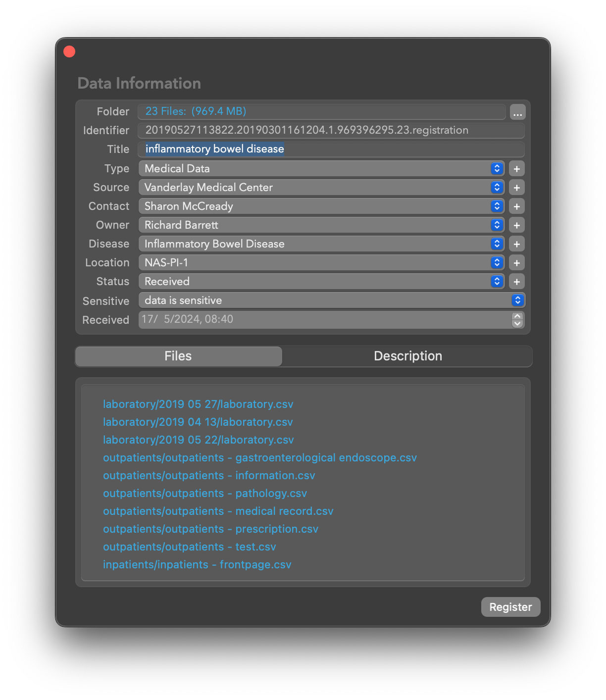The height and width of the screenshot is (700, 606).
Task: Open the Type dropdown showing Medical Data
Action: point(321,169)
